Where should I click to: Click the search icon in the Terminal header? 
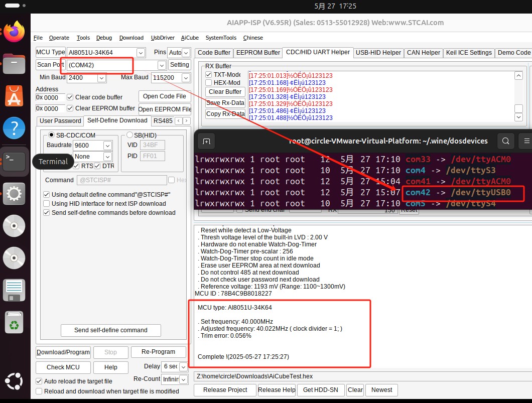click(x=505, y=141)
